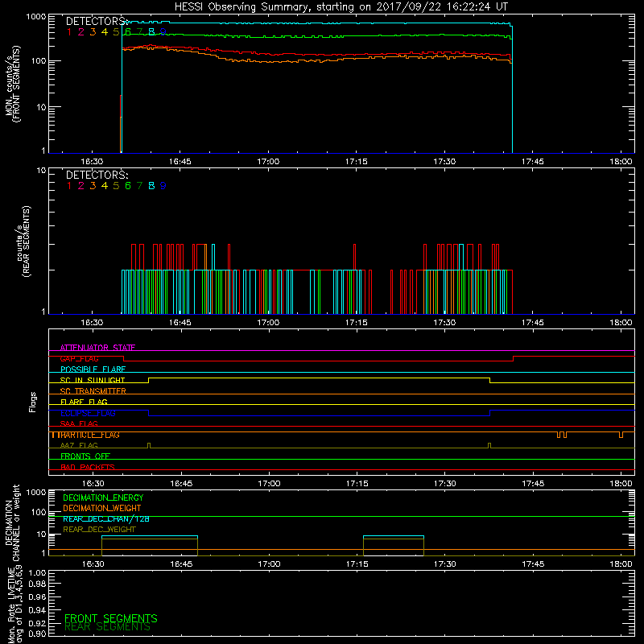This screenshot has width=644, height=644.
Task: Click the BAD_PACKETS flag label
Action: pyautogui.click(x=88, y=467)
